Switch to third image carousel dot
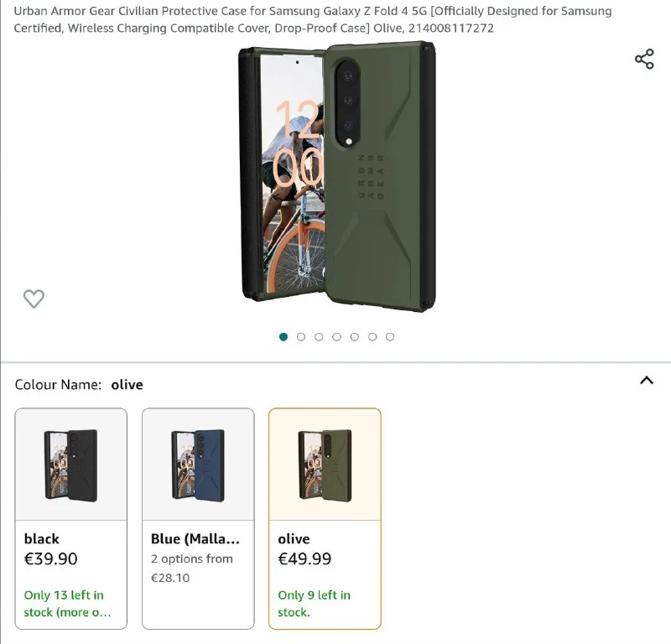Image resolution: width=671 pixels, height=644 pixels. pyautogui.click(x=319, y=337)
